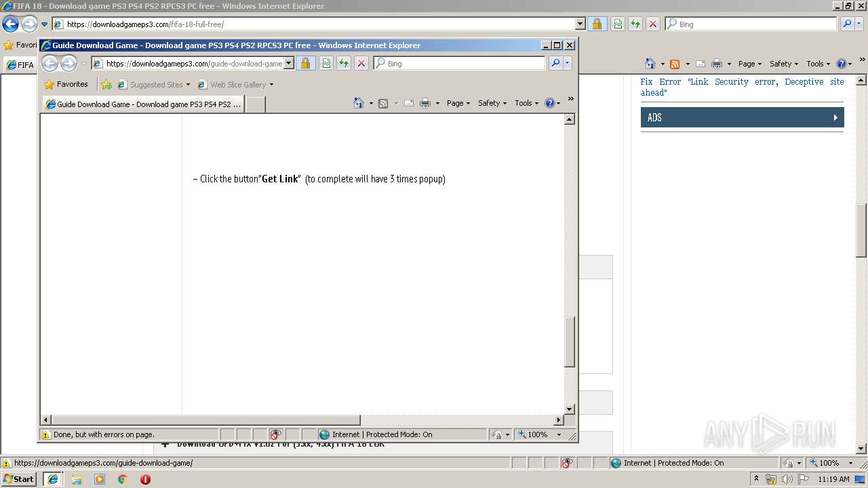Open Tools menu in FIFA 18 window
Viewport: 868px width, 488px height.
coord(818,64)
